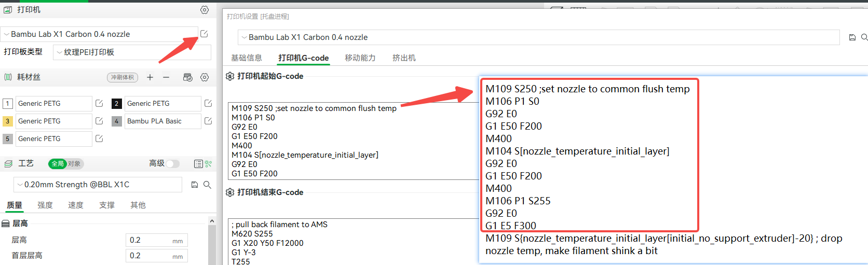This screenshot has width=868, height=265.
Task: Click inside the machine start G-code text box
Action: (354, 141)
